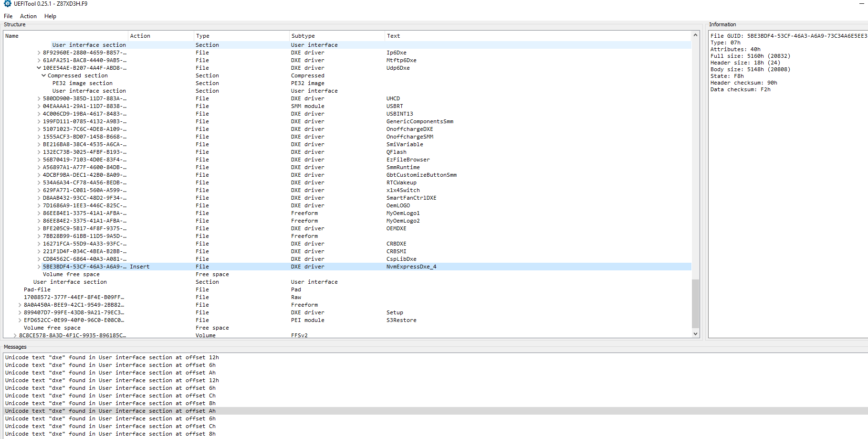Viewport: 868px width, 439px height.
Task: Open the File menu
Action: tap(8, 16)
